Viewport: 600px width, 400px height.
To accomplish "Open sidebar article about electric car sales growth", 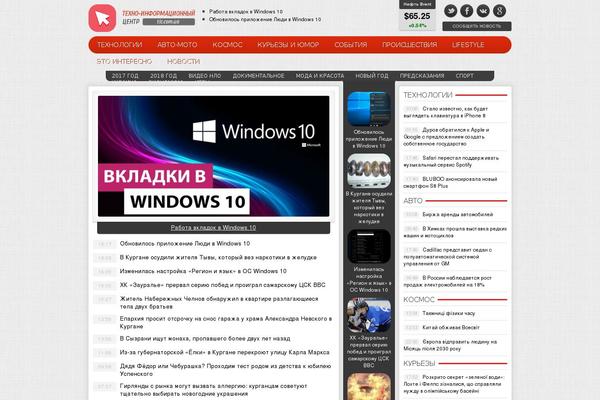I will click(448, 281).
